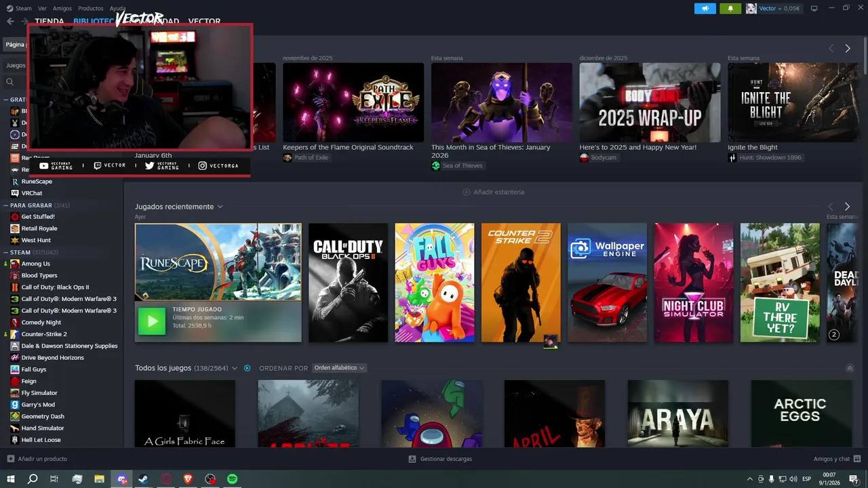Open the Hunt: Showdown 1896 news link
The image size is (868, 488).
pos(770,157)
